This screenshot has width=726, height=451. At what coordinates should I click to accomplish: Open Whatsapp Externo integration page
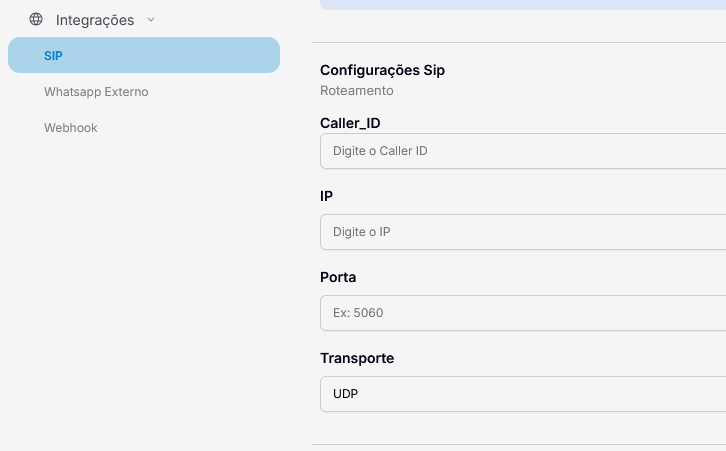tap(96, 92)
